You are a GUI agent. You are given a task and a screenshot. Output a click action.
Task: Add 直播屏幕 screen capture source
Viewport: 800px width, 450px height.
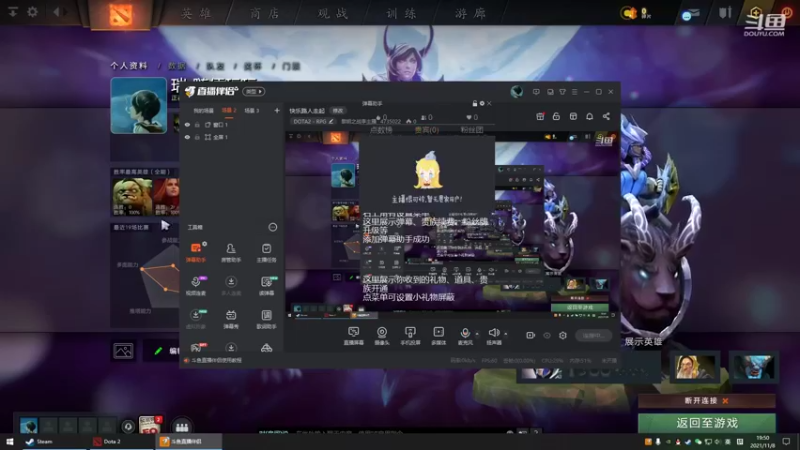click(353, 336)
